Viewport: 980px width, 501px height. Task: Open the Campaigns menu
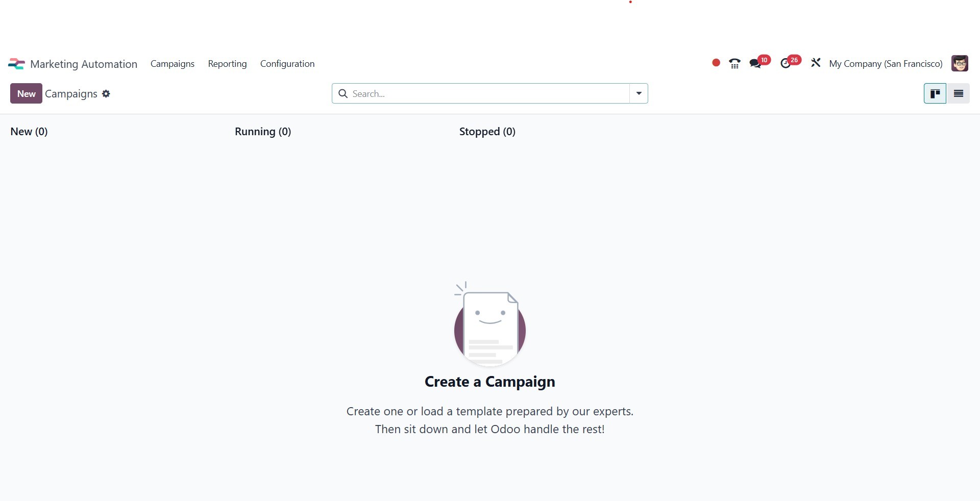click(172, 64)
